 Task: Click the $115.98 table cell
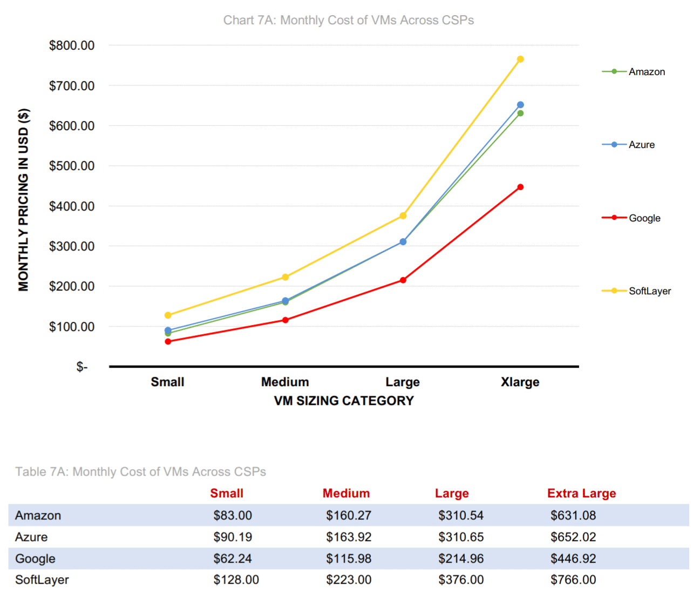349,559
